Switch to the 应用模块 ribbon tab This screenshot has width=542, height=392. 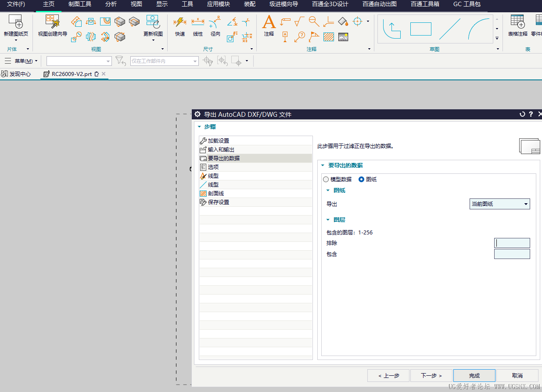pyautogui.click(x=219, y=4)
